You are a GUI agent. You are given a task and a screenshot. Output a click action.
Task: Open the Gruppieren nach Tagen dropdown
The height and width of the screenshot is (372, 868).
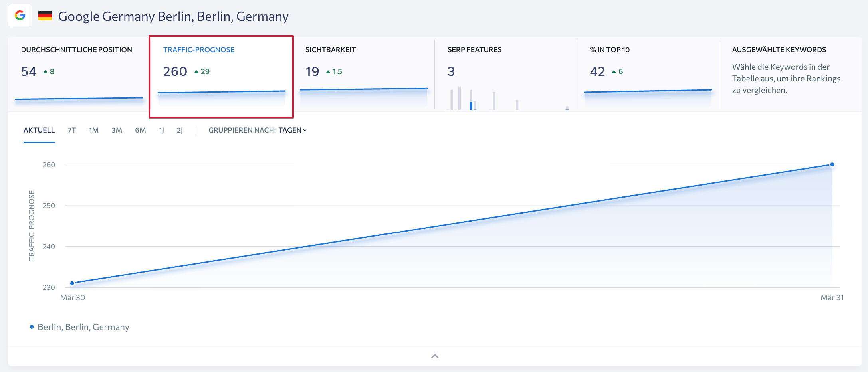(x=292, y=130)
